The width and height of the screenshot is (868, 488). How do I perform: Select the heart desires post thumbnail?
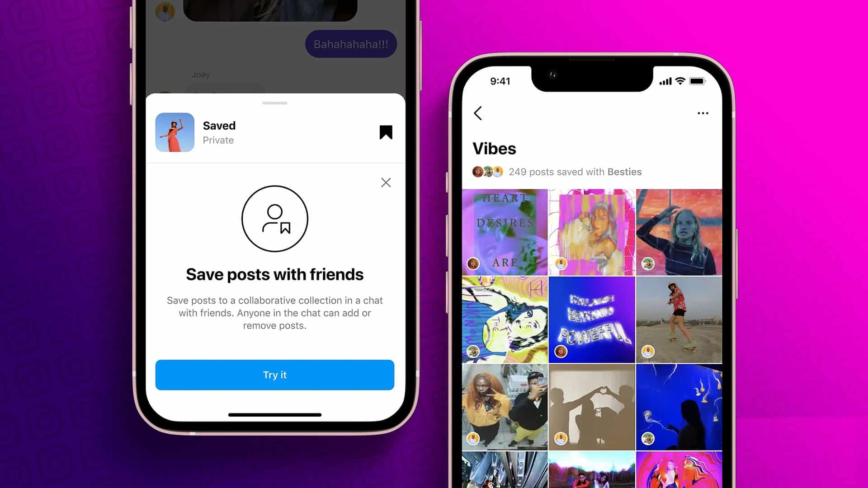(505, 231)
